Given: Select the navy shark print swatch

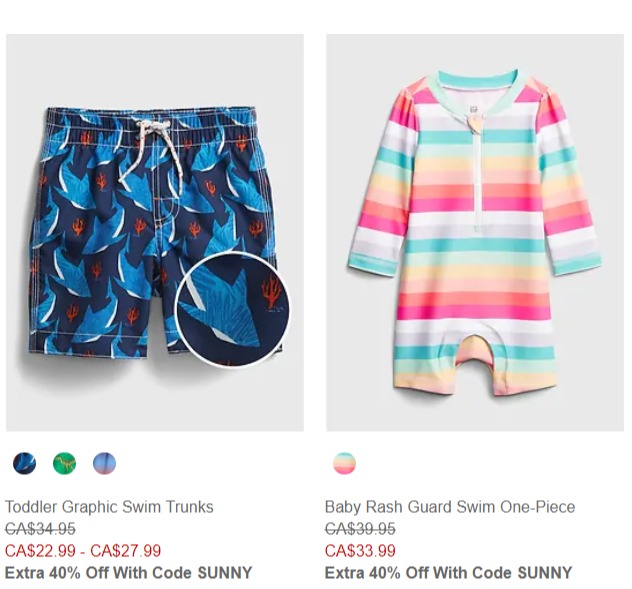Looking at the screenshot, I should coord(24,463).
